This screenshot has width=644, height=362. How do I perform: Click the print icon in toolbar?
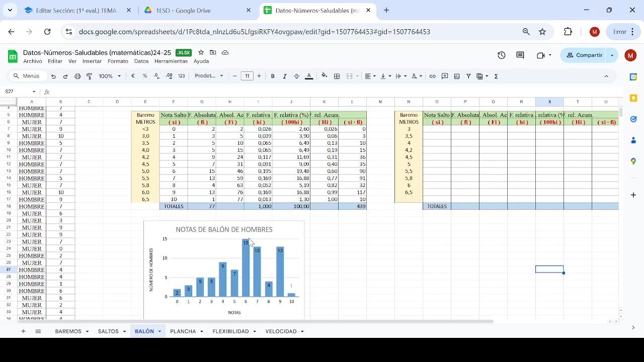[x=77, y=76]
